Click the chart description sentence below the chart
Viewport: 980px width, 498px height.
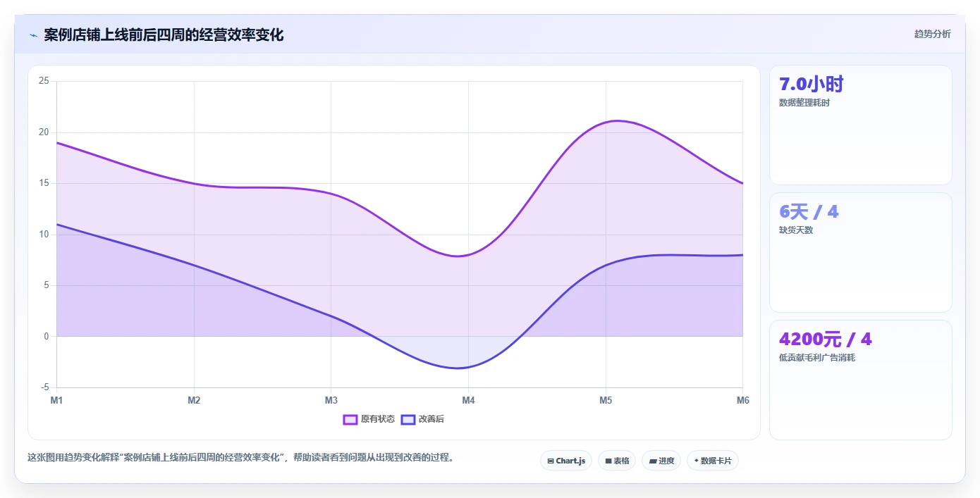point(243,457)
